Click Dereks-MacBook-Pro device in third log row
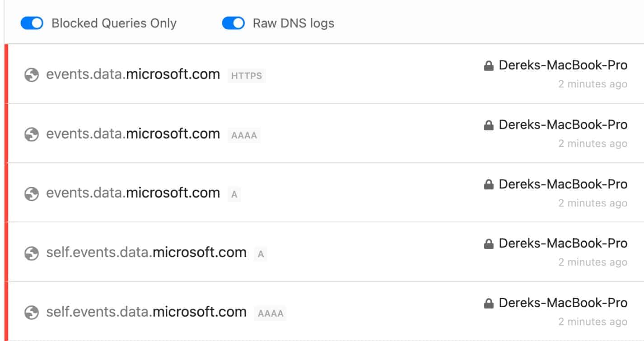 coord(563,184)
